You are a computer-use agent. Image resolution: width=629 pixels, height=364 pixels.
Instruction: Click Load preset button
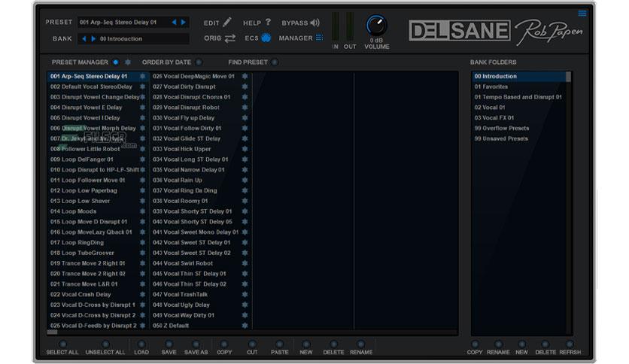[x=141, y=344]
